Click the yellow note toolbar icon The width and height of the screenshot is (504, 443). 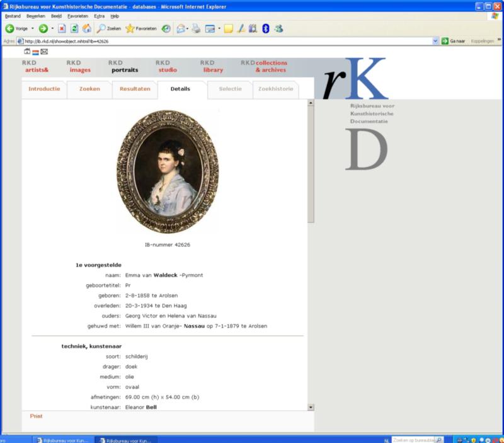pos(229,28)
